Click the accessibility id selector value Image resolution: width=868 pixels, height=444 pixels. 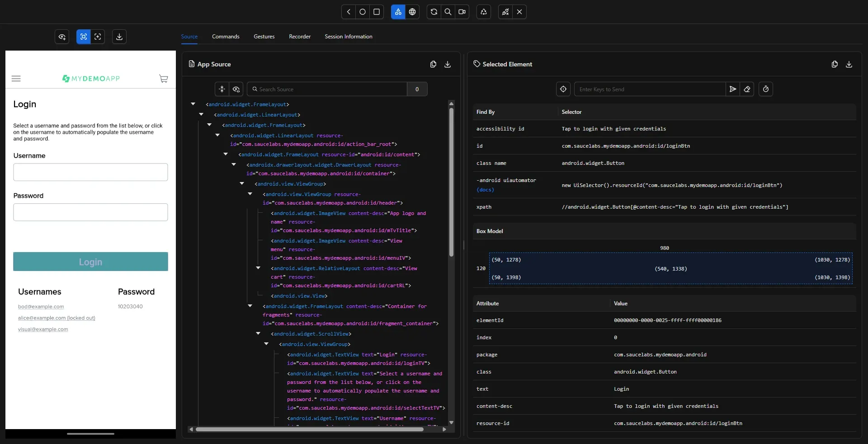[x=614, y=129]
